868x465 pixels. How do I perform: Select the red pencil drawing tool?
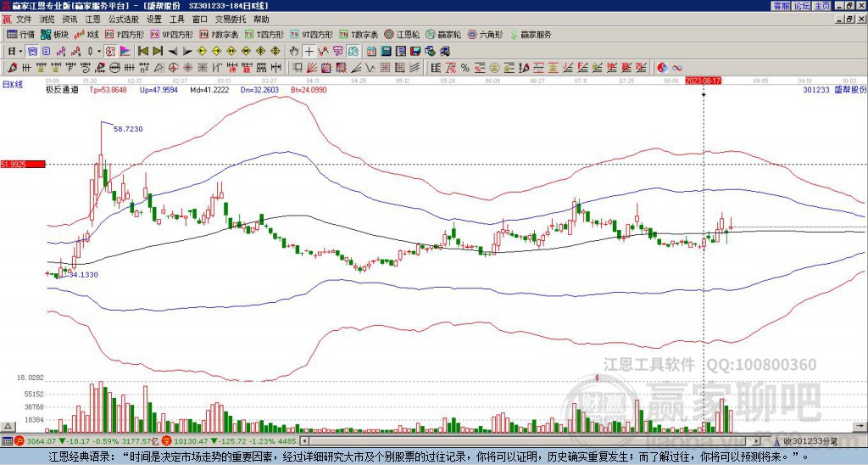tap(11, 68)
